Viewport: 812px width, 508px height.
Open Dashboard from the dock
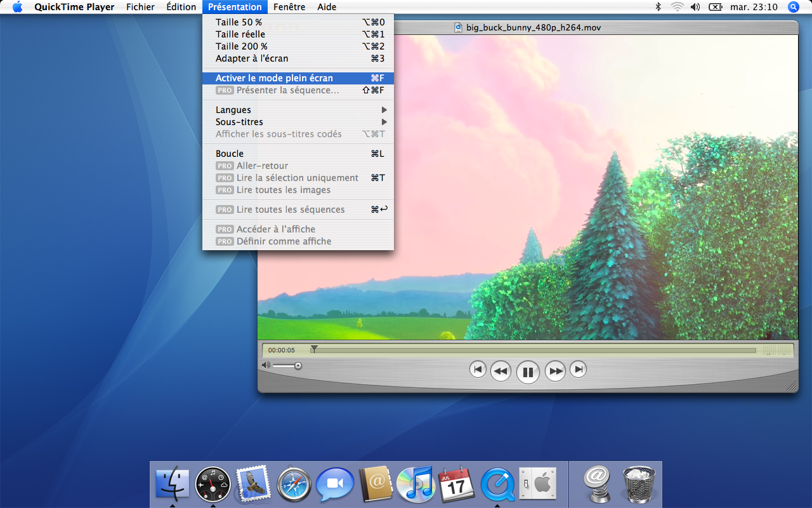tap(213, 485)
